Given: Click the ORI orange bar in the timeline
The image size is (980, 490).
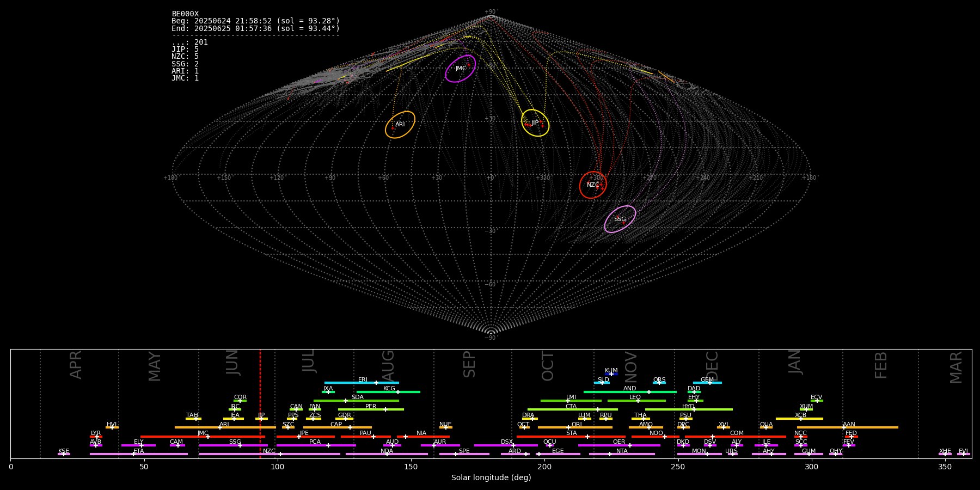Looking at the screenshot, I should (575, 427).
